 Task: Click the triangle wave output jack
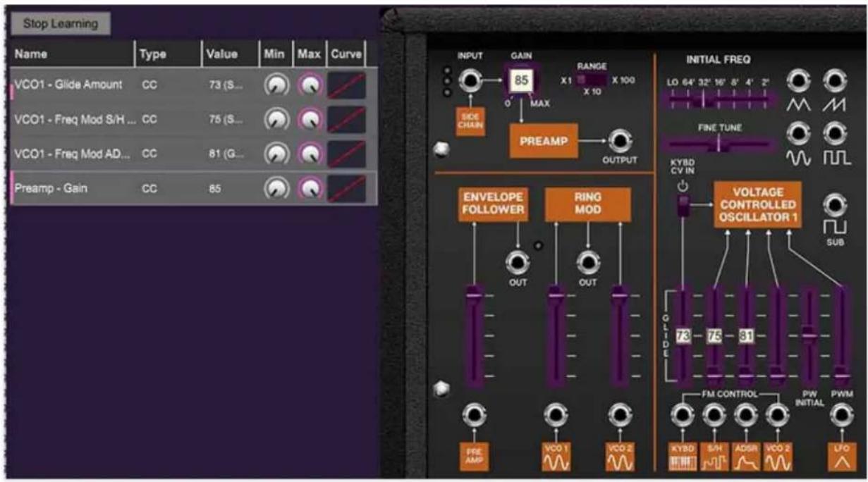(797, 82)
